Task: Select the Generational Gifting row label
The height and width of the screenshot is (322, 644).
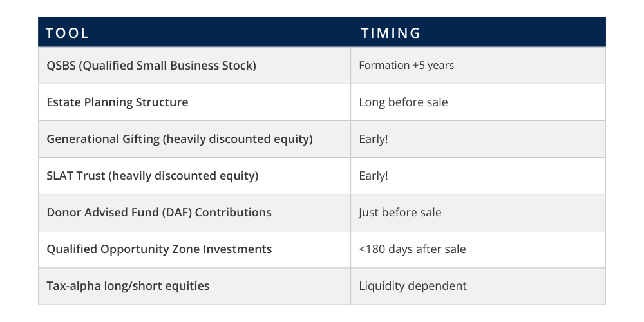Action: [180, 139]
